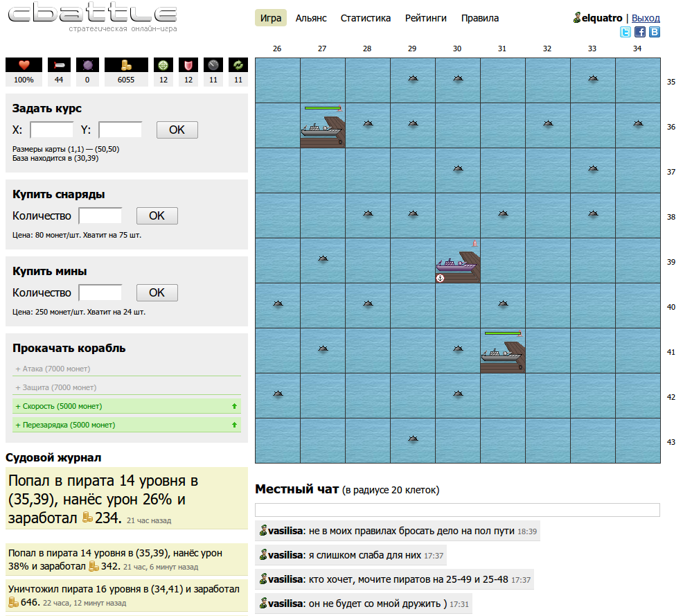Click the green reload arrows icon

pyautogui.click(x=238, y=65)
